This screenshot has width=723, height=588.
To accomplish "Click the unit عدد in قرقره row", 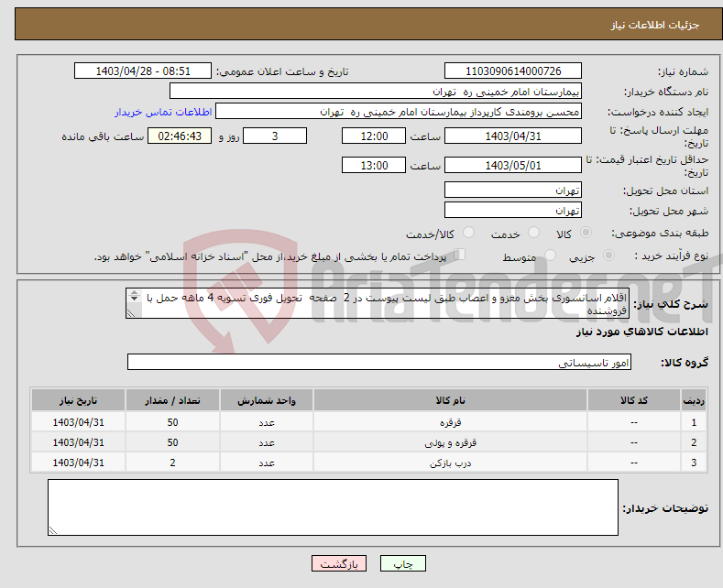I will point(267,422).
